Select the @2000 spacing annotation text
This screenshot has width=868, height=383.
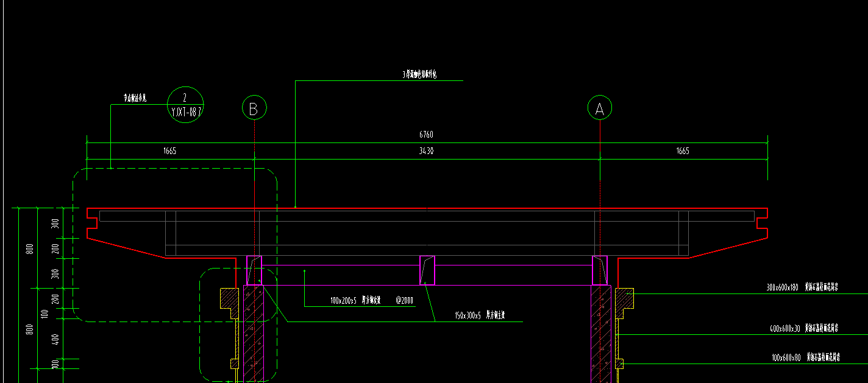[404, 300]
